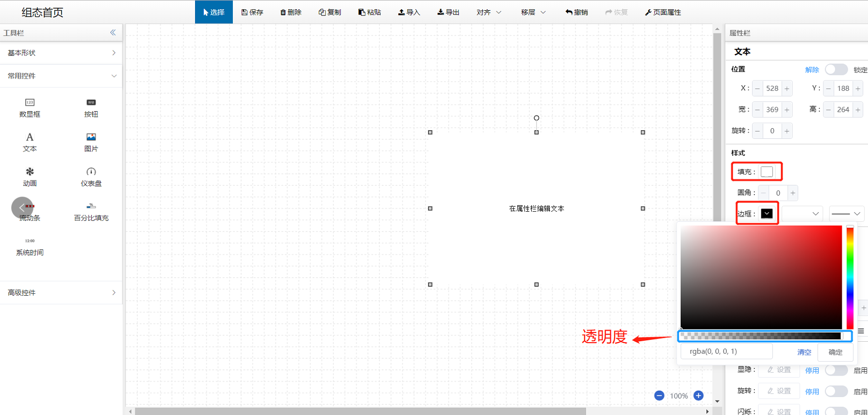Open the border width dropdown

pyautogui.click(x=802, y=214)
